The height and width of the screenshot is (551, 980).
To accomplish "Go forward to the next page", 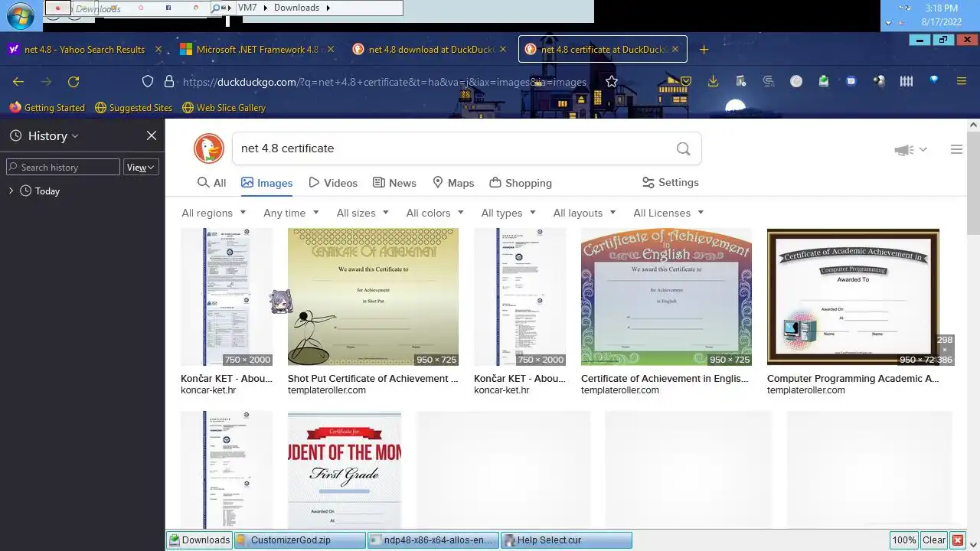I will pos(46,82).
